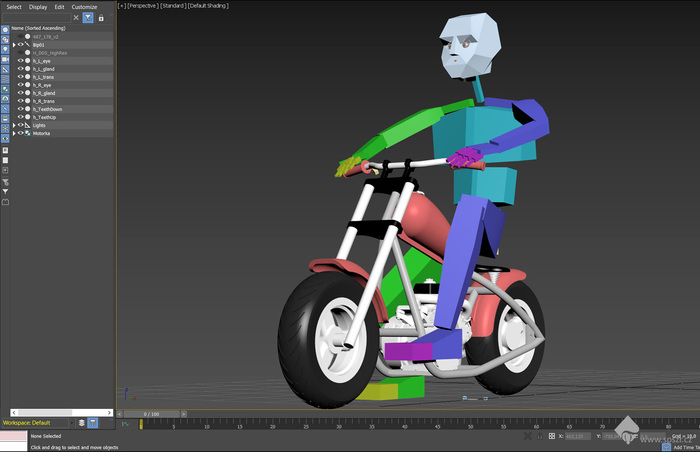
Task: Toggle the cameras display filter icon
Action: [x=5, y=59]
